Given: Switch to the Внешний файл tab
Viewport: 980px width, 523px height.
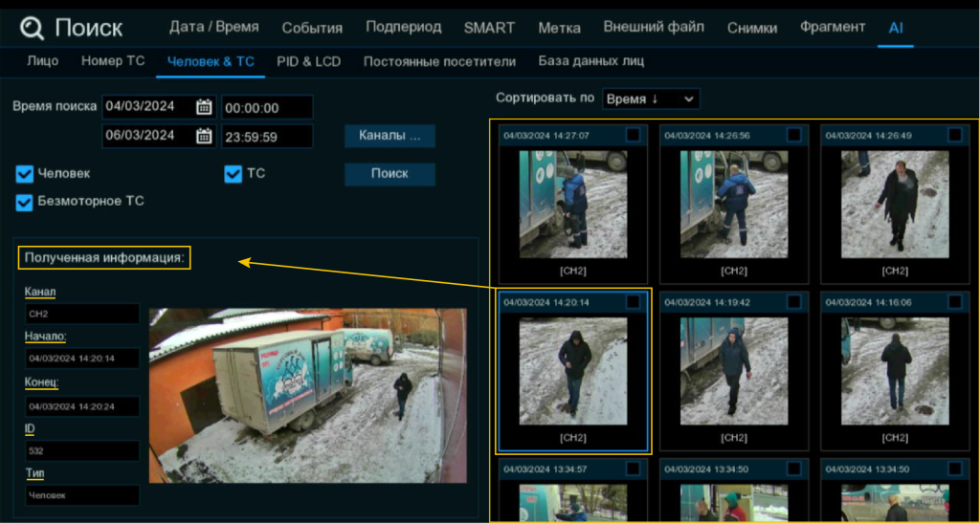Looking at the screenshot, I should coord(654,28).
